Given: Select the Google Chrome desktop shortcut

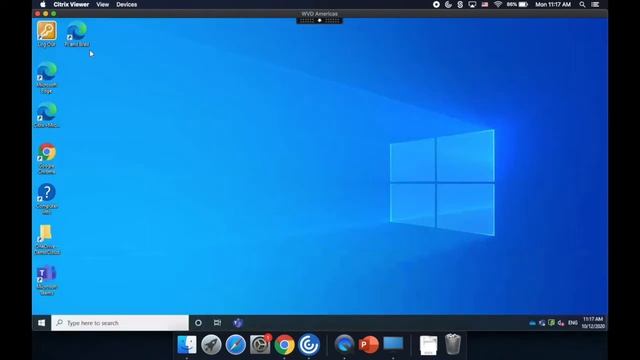Looking at the screenshot, I should tap(47, 159).
